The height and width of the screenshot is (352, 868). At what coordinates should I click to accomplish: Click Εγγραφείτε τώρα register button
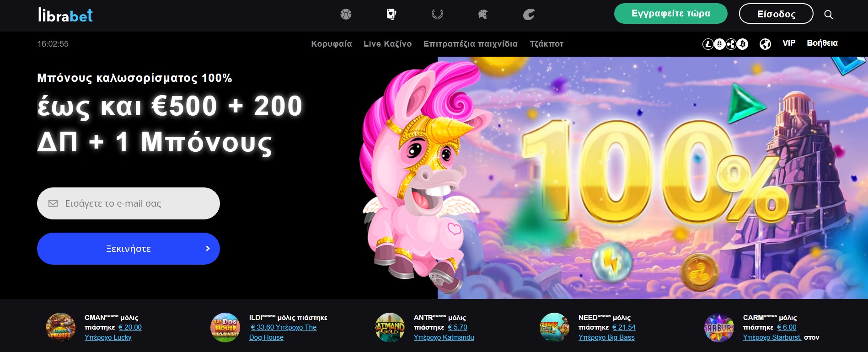[670, 13]
